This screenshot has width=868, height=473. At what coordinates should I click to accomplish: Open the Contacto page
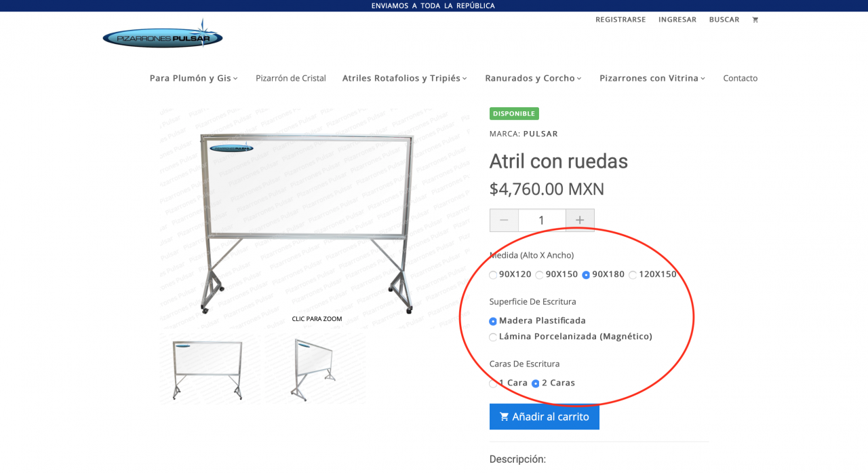point(740,78)
